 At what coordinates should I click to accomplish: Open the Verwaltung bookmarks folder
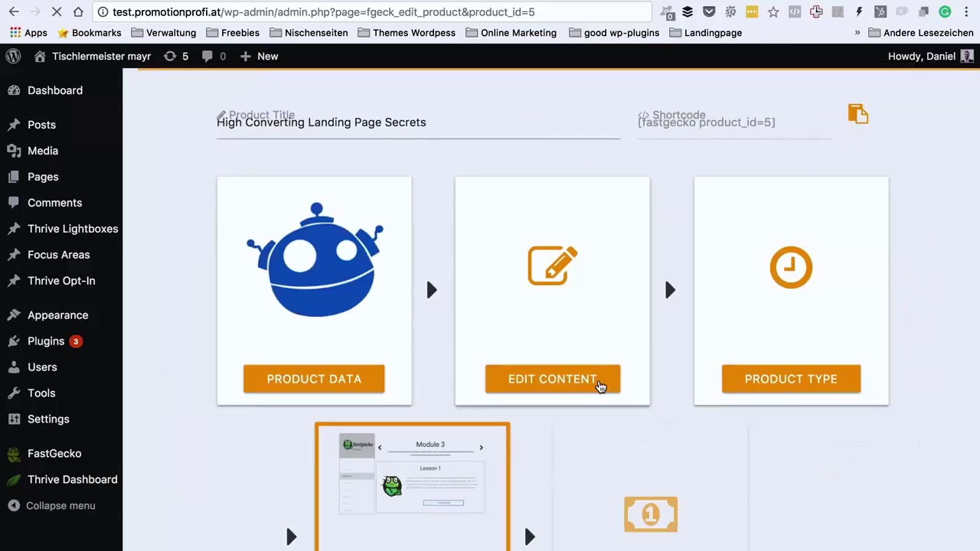[164, 33]
